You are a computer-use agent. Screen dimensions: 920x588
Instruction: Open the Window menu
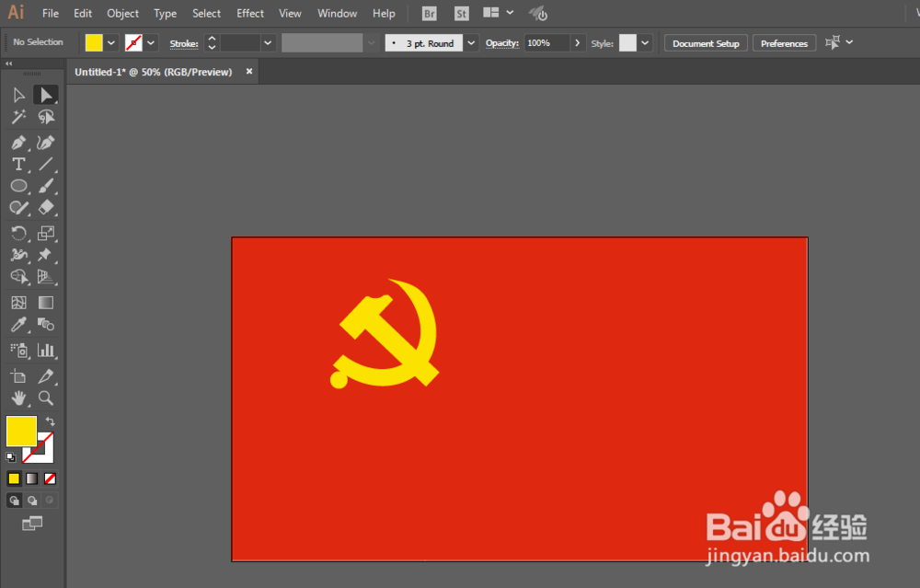338,14
